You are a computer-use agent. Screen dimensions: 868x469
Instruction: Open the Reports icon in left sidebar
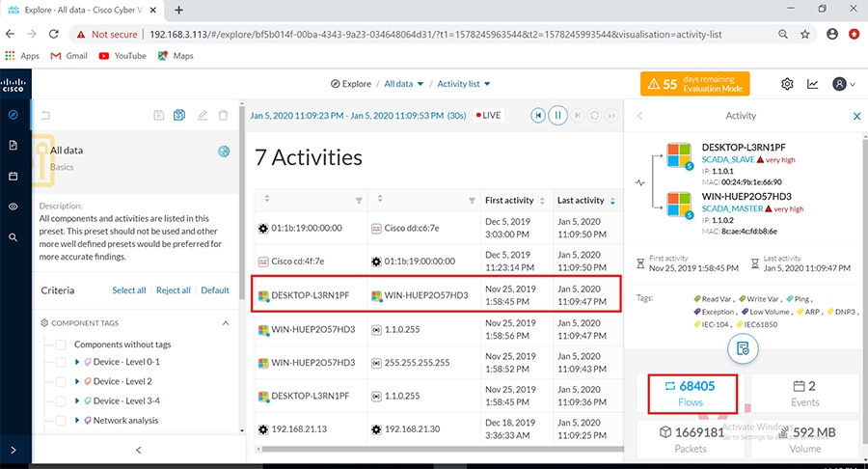(14, 145)
